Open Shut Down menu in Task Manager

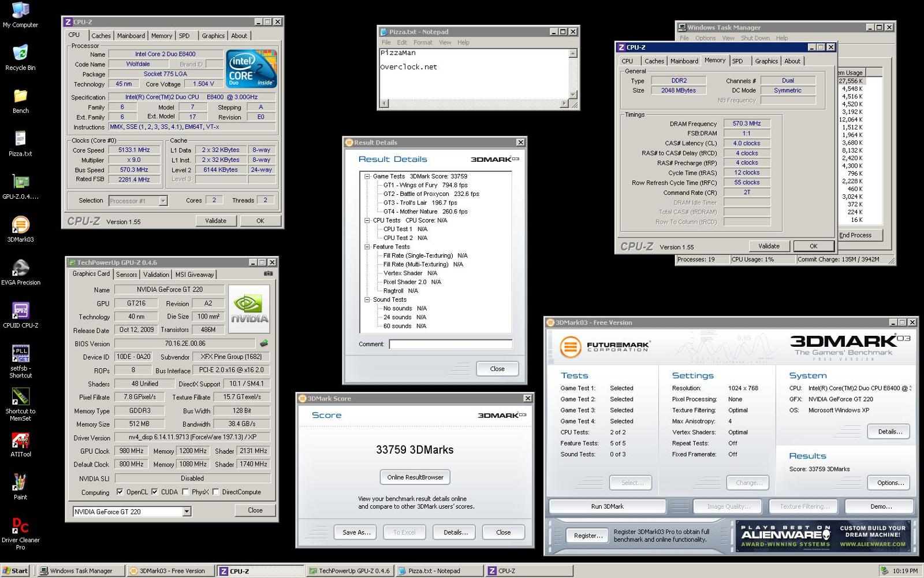(755, 38)
